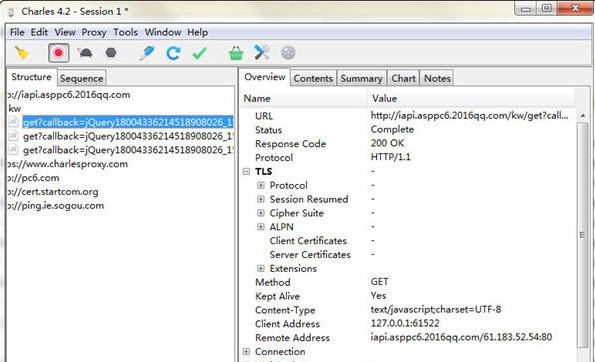Click the Server Certificates row
595x362 pixels.
click(310, 255)
